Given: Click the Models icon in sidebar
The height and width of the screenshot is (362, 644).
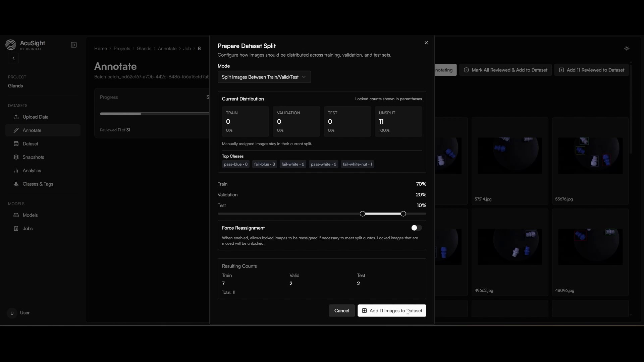Looking at the screenshot, I should (x=16, y=215).
